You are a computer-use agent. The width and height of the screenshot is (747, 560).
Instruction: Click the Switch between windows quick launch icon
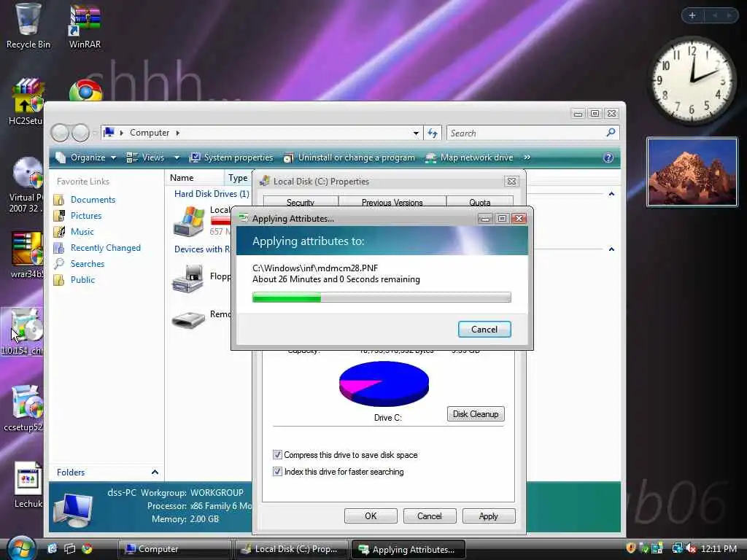coord(69,548)
